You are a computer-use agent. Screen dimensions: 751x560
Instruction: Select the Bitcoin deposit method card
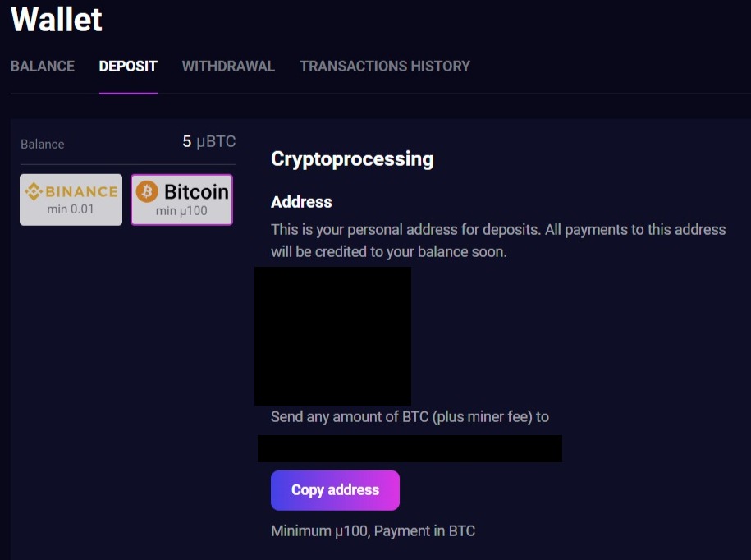[181, 200]
